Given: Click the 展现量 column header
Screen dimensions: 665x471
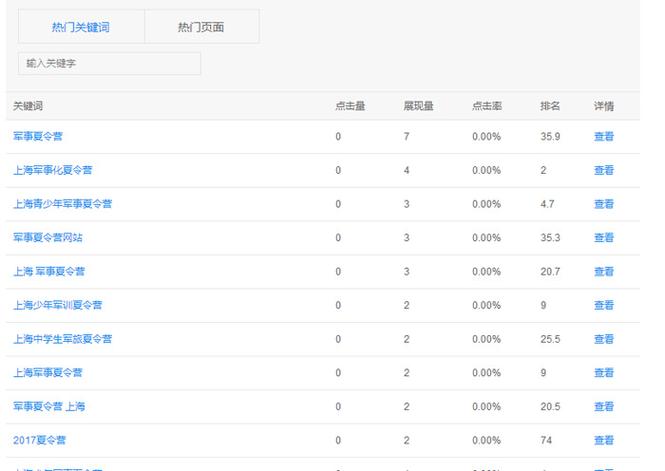Looking at the screenshot, I should [418, 106].
